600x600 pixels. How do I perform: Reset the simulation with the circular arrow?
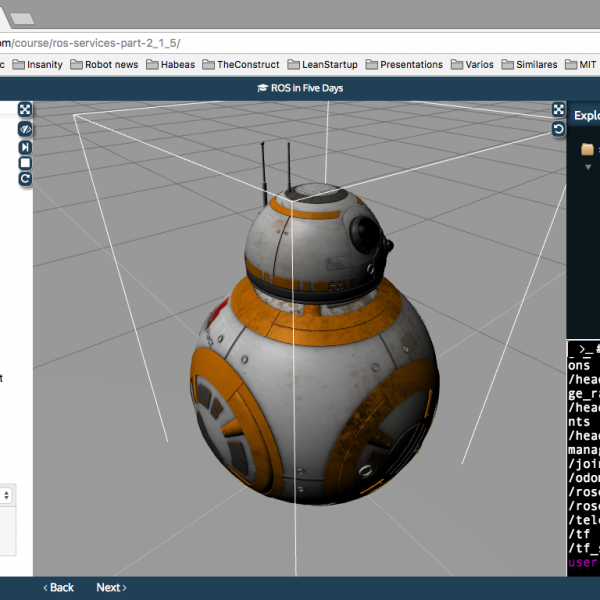[25, 179]
